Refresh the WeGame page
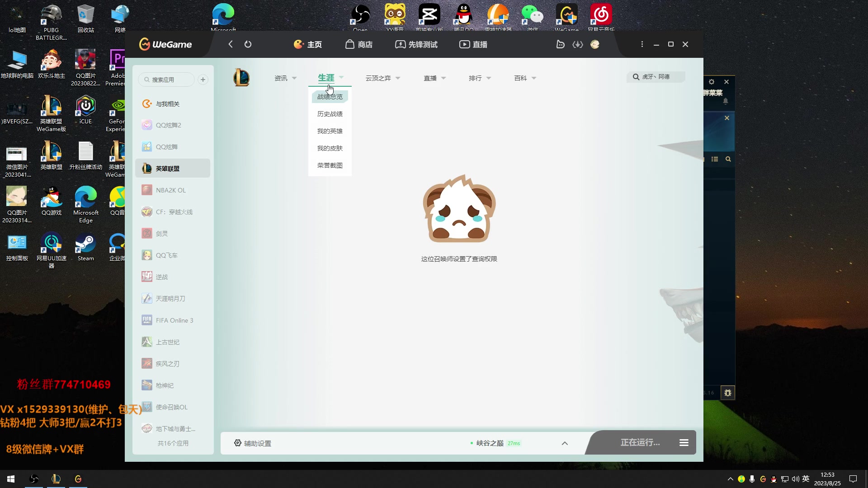Image resolution: width=868 pixels, height=488 pixels. [x=248, y=44]
